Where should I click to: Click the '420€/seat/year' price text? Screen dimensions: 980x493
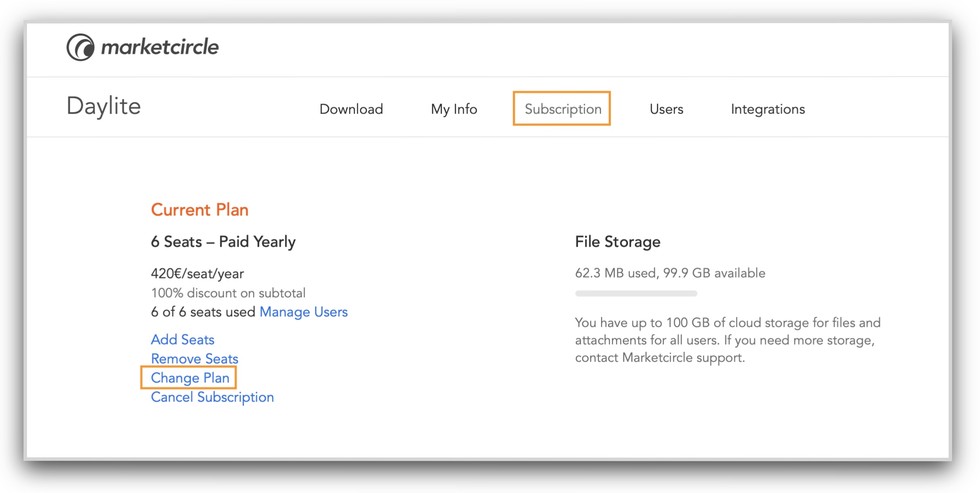pos(197,274)
